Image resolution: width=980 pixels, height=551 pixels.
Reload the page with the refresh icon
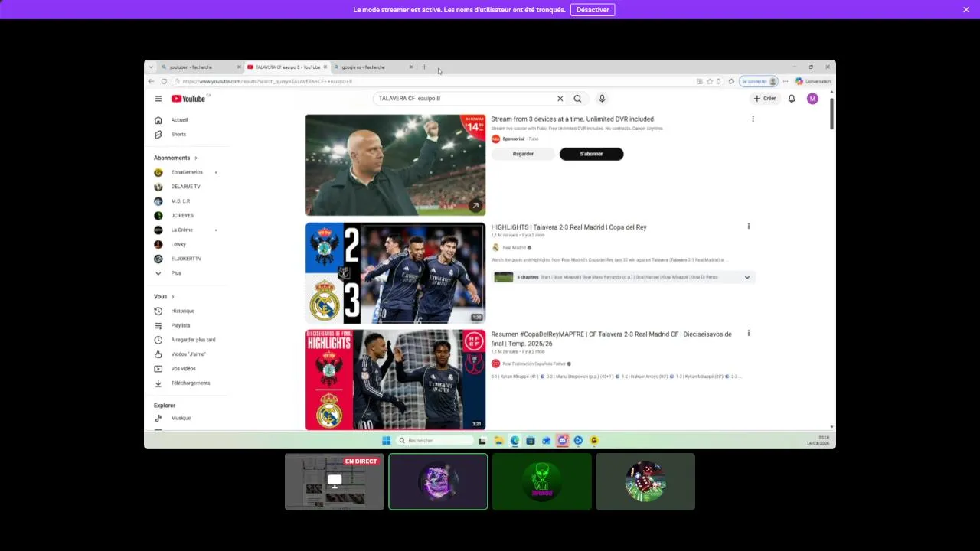tap(164, 81)
